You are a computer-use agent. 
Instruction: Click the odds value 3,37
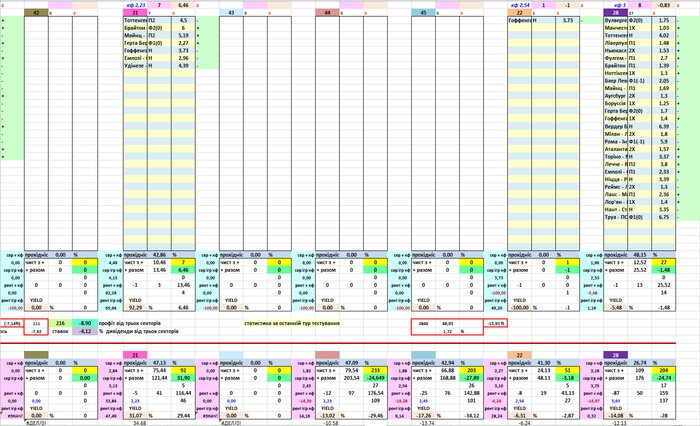[664, 157]
